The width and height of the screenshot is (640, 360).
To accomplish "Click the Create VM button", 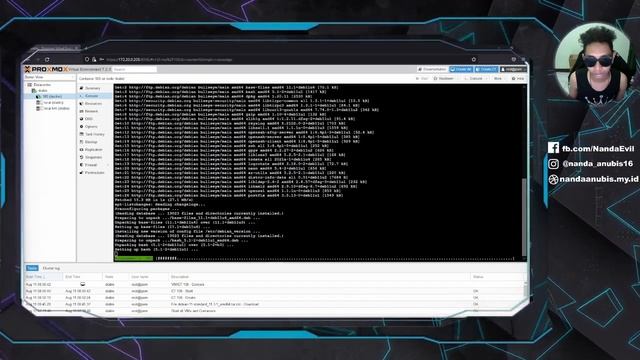I will click(x=461, y=69).
